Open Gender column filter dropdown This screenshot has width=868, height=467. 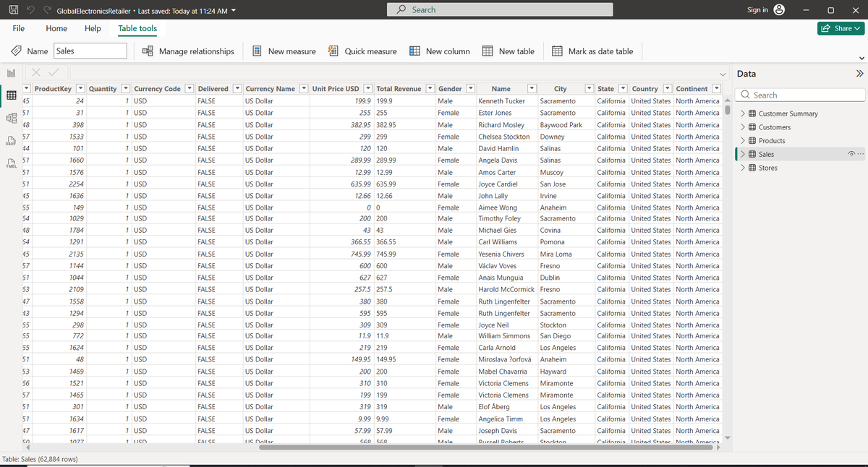(x=470, y=89)
